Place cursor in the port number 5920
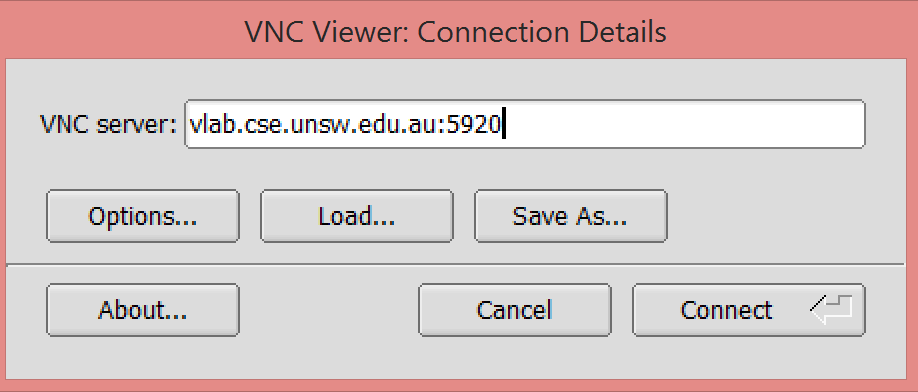The height and width of the screenshot is (392, 918). (473, 125)
